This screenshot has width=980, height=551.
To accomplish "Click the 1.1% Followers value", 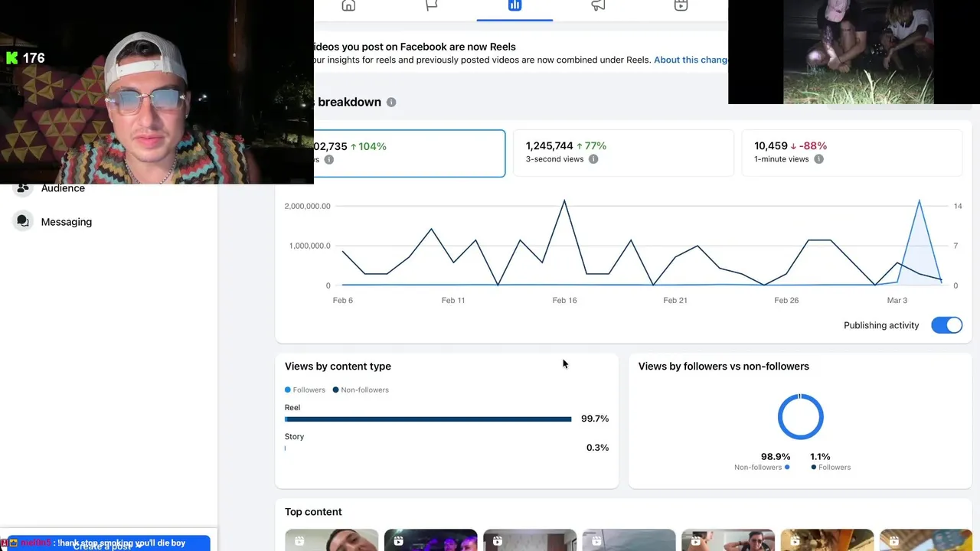I will coord(820,457).
